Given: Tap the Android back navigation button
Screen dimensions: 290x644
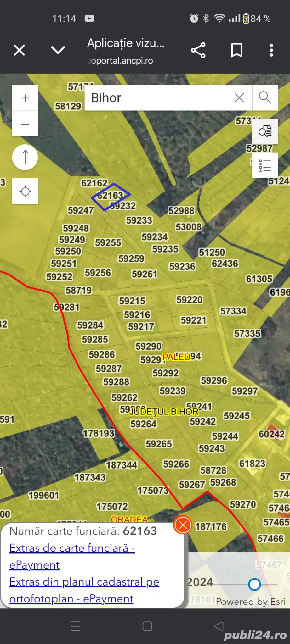Looking at the screenshot, I should [219, 626].
